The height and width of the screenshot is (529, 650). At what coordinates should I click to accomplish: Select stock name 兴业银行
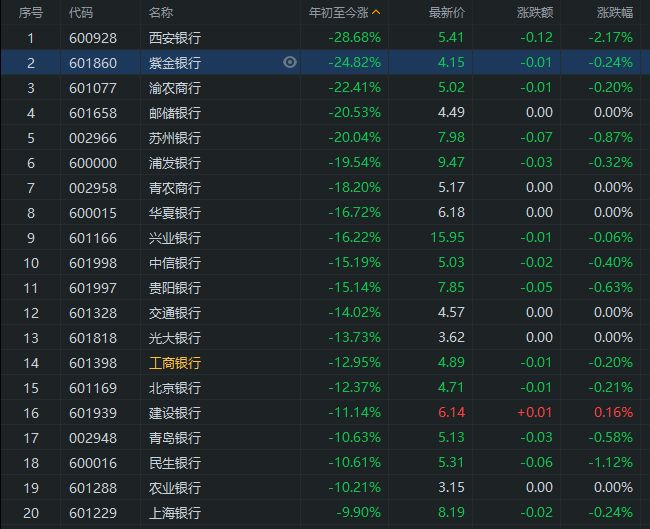[175, 238]
